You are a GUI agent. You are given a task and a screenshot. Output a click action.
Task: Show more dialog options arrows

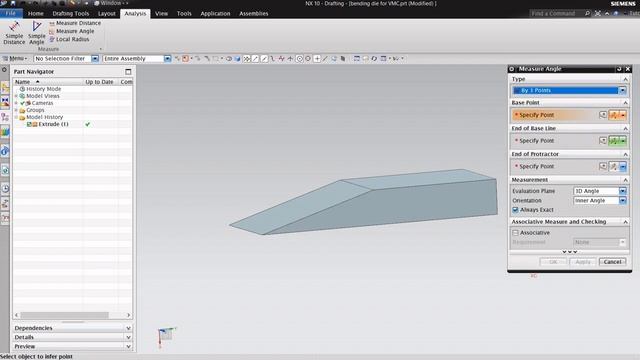click(x=569, y=252)
